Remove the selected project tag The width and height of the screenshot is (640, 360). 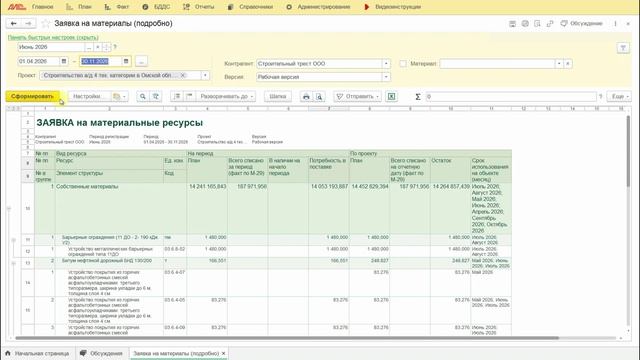[183, 76]
